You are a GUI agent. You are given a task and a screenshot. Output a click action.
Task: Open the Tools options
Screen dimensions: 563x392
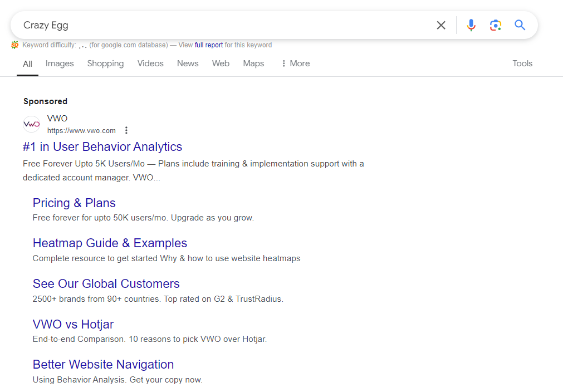[522, 63]
